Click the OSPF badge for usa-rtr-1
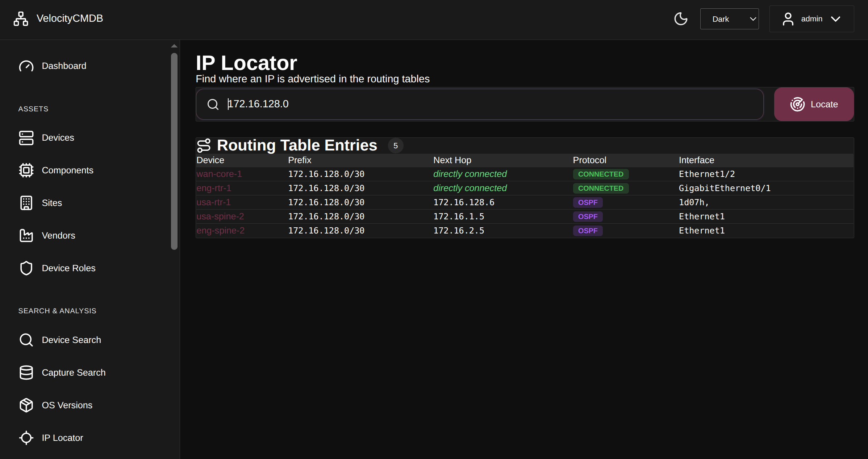 [587, 202]
